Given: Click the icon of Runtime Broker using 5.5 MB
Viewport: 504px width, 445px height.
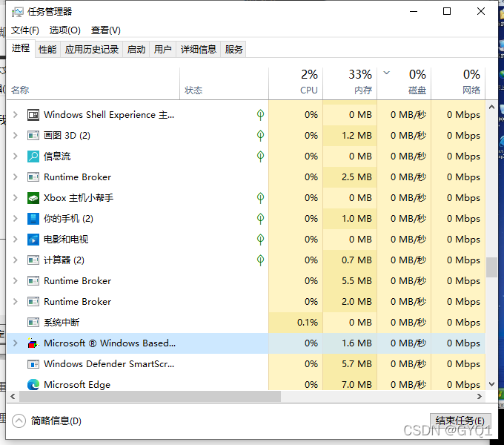Looking at the screenshot, I should pyautogui.click(x=33, y=280).
